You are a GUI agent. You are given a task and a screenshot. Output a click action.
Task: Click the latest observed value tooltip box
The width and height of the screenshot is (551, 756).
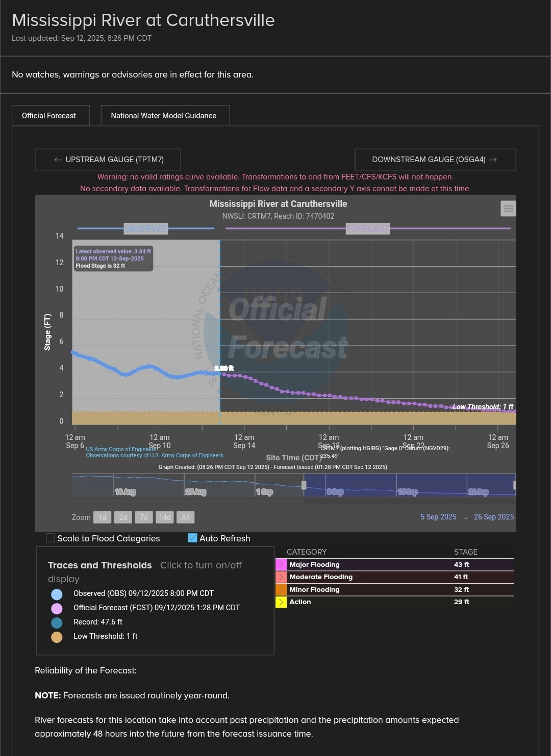[x=113, y=258]
